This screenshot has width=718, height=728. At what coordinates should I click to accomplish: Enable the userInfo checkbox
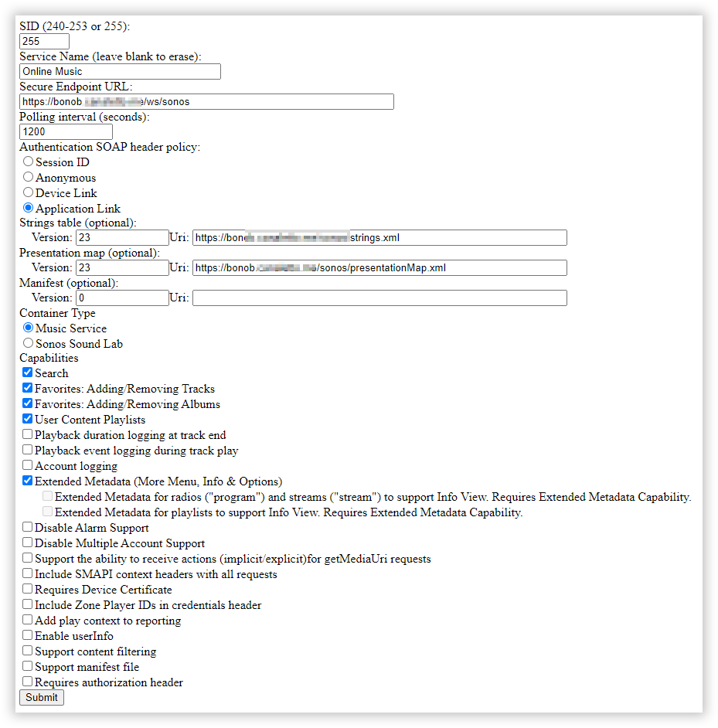click(28, 635)
